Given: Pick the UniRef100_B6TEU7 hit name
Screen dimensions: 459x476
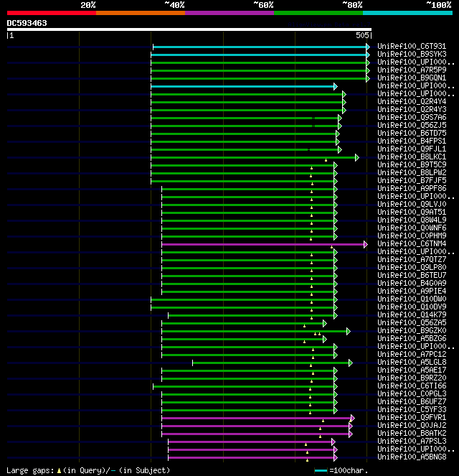Looking at the screenshot, I should tap(412, 275).
